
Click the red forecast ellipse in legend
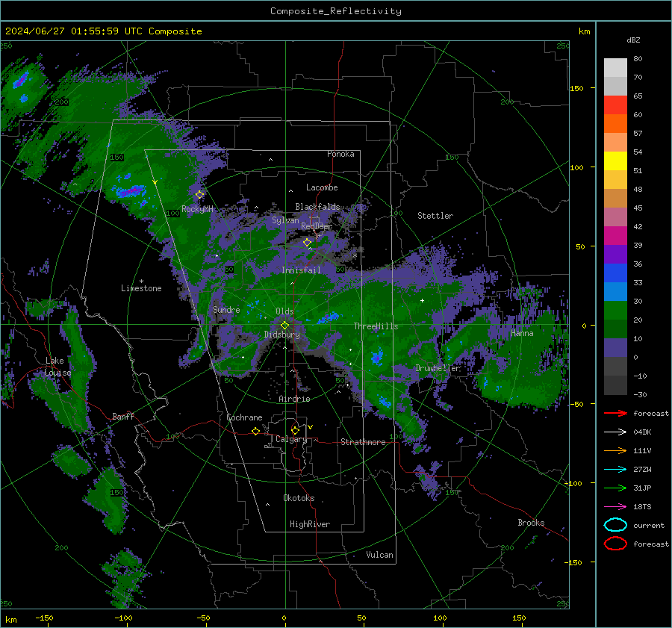click(x=615, y=544)
